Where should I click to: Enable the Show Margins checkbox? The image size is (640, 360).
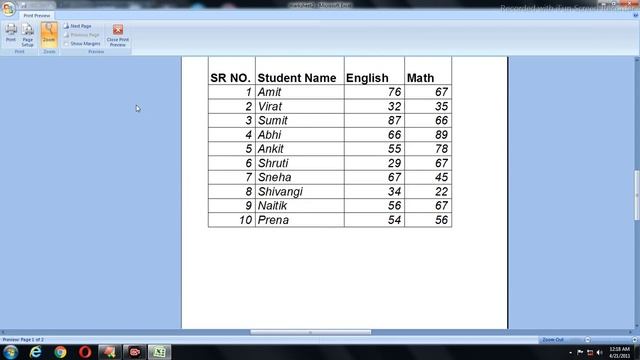(66, 43)
